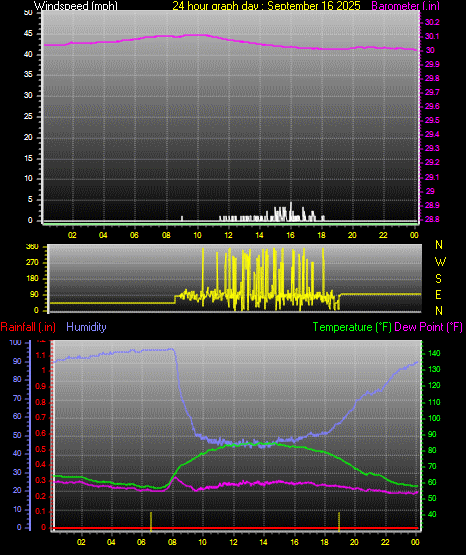
Task: Select the 35 windspeed axis value
Action: tap(28, 74)
